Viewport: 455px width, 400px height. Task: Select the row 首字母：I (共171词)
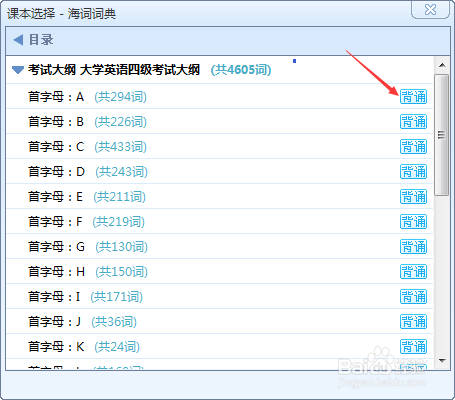coord(220,297)
